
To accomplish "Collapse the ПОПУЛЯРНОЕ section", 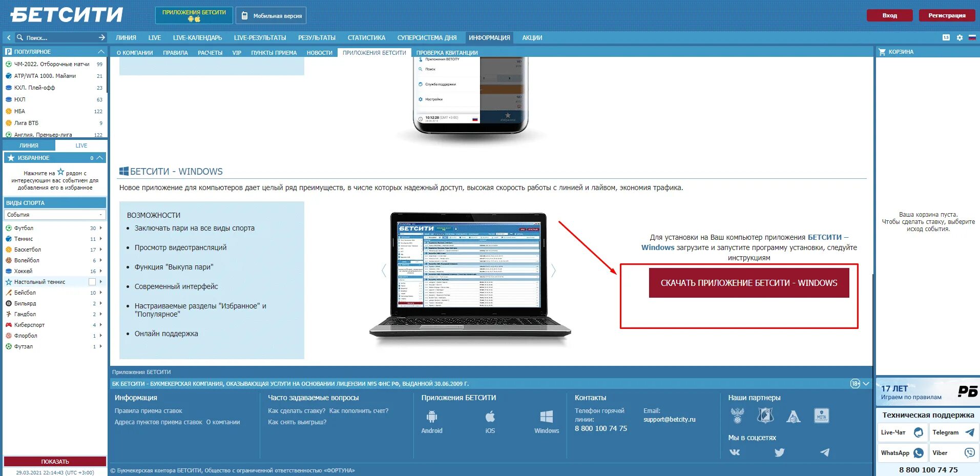I will pos(101,52).
